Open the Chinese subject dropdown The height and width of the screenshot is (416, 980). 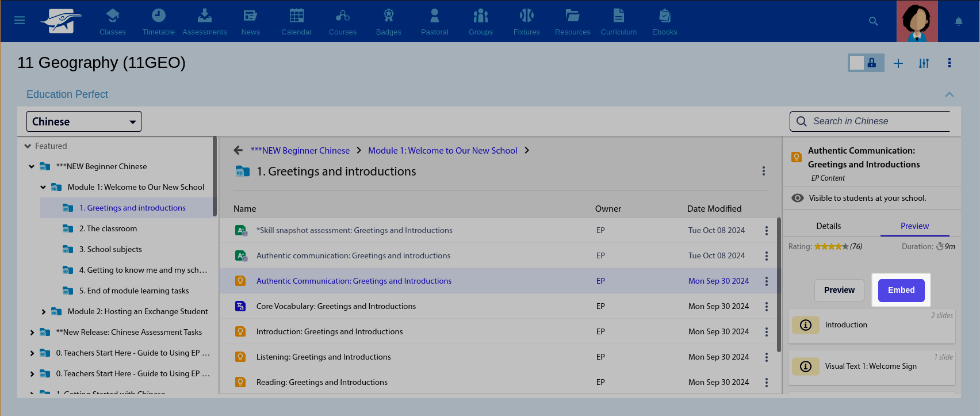click(x=84, y=121)
